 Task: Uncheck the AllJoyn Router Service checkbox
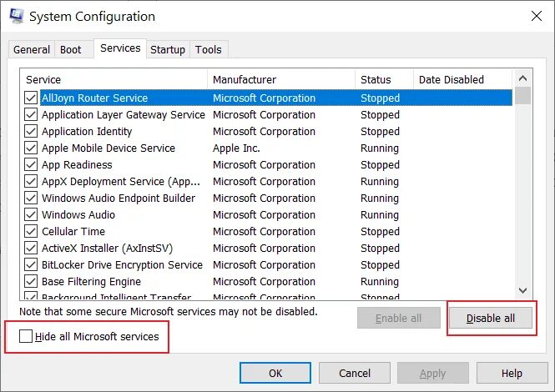[x=31, y=98]
